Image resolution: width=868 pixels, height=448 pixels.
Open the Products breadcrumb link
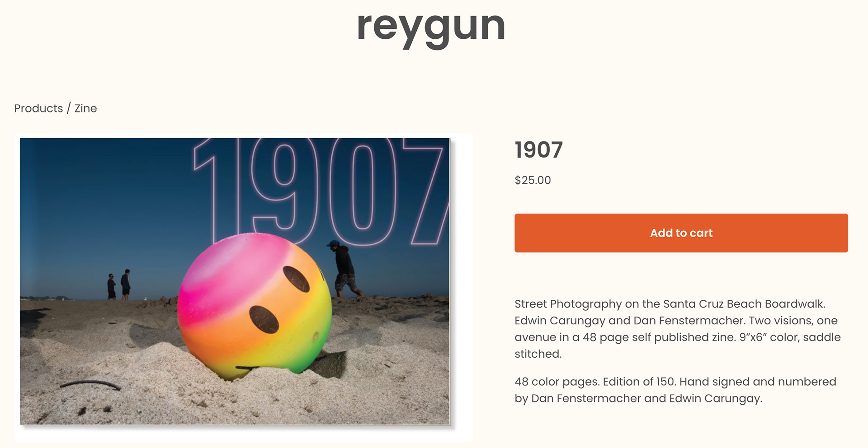point(38,108)
